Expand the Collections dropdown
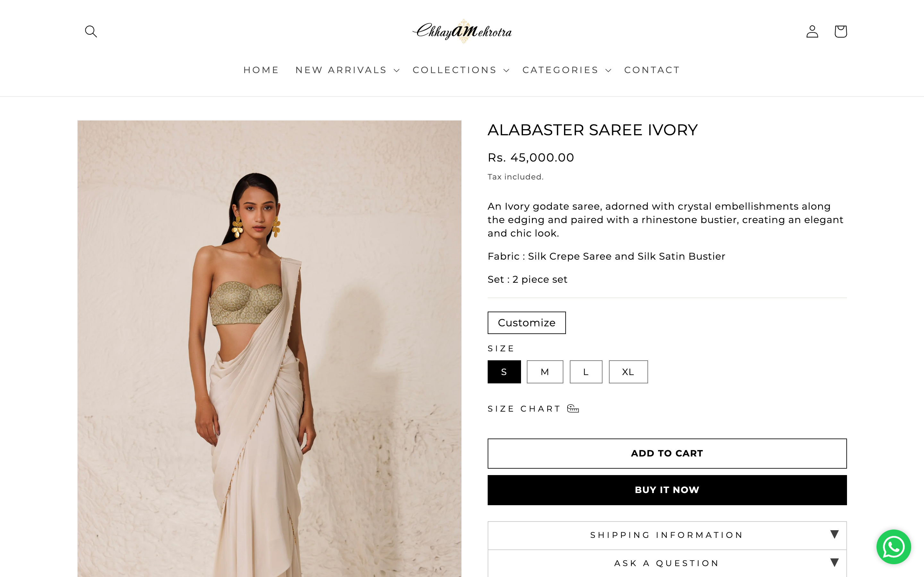 461,70
